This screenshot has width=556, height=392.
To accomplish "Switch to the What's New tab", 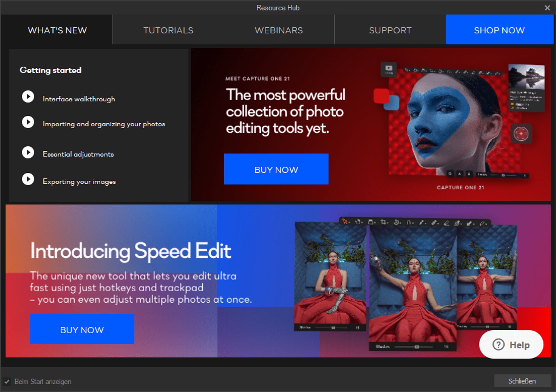I will 57,30.
